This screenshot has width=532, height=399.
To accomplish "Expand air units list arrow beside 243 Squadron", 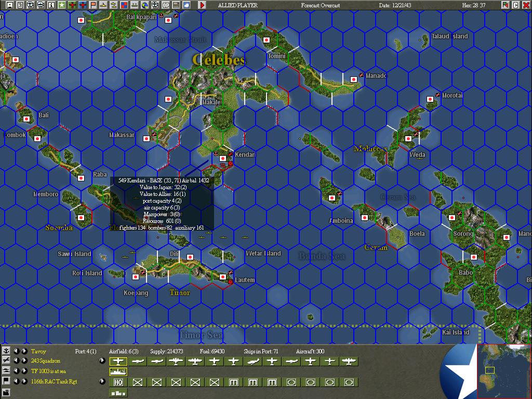I will click(102, 361).
